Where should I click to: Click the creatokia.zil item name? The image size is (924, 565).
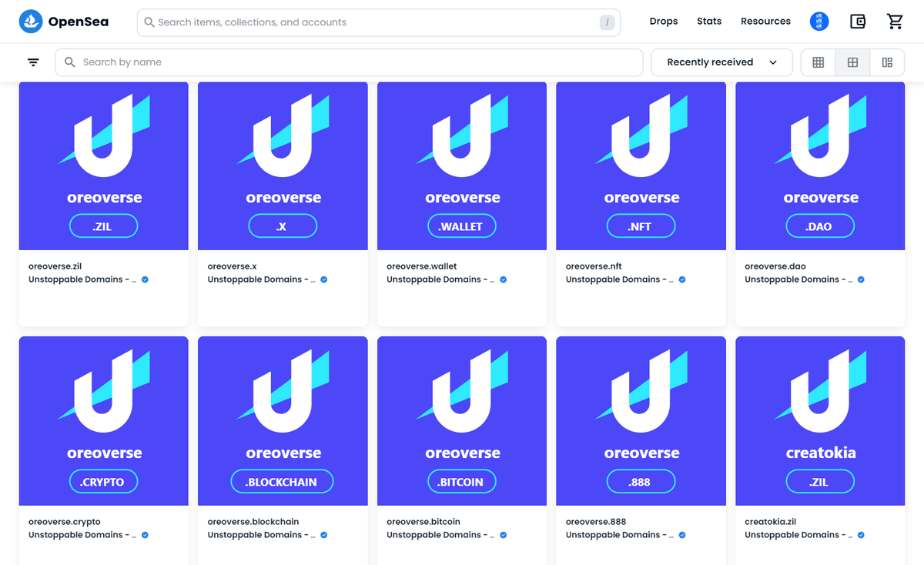point(771,522)
